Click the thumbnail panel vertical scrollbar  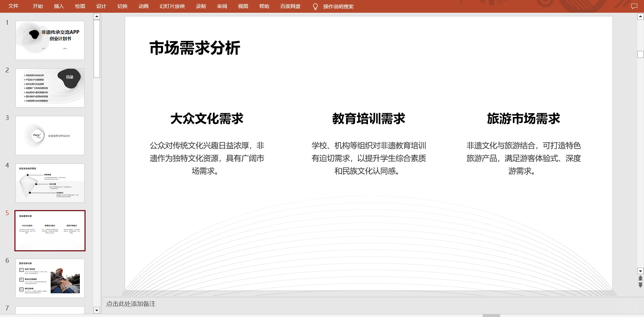(x=97, y=47)
